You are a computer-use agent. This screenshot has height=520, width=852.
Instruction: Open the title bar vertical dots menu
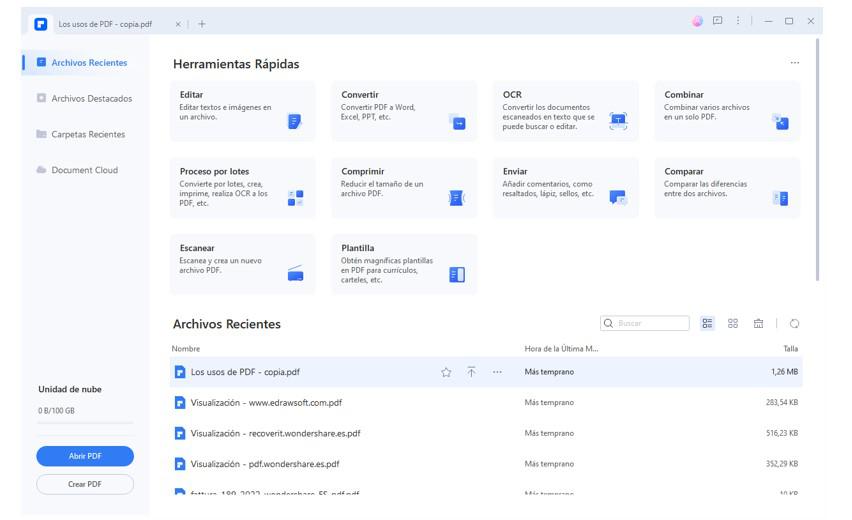pos(739,21)
